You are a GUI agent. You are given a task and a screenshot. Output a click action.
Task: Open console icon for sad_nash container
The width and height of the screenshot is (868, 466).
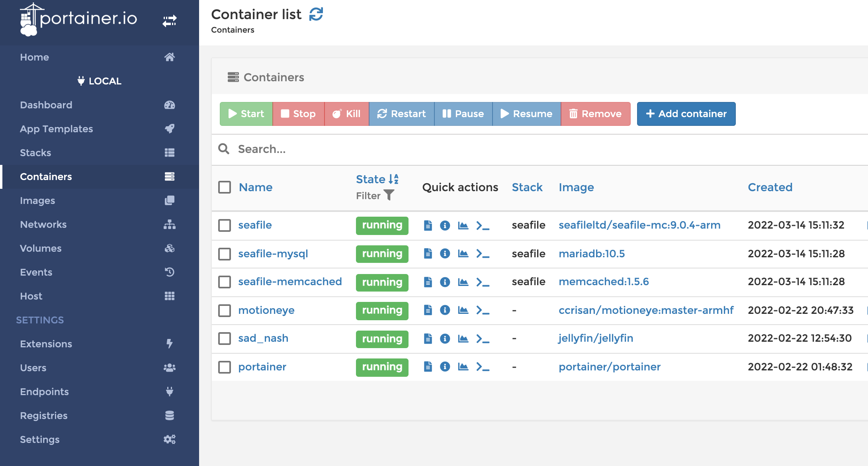[x=483, y=339]
